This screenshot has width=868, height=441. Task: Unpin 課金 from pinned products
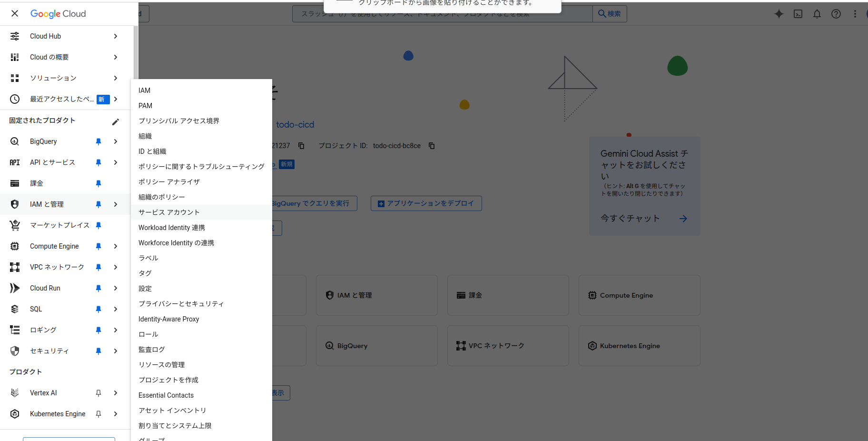click(99, 183)
